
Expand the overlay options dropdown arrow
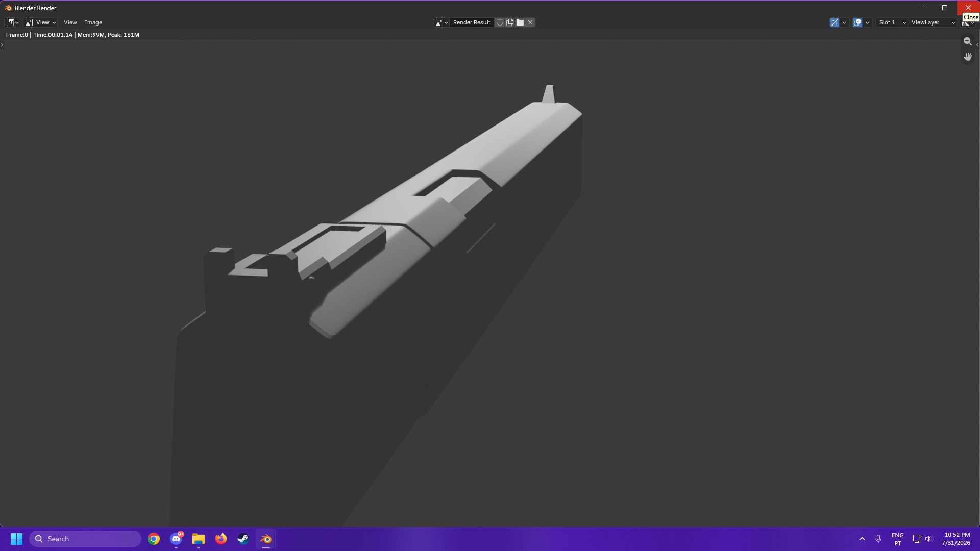click(867, 22)
